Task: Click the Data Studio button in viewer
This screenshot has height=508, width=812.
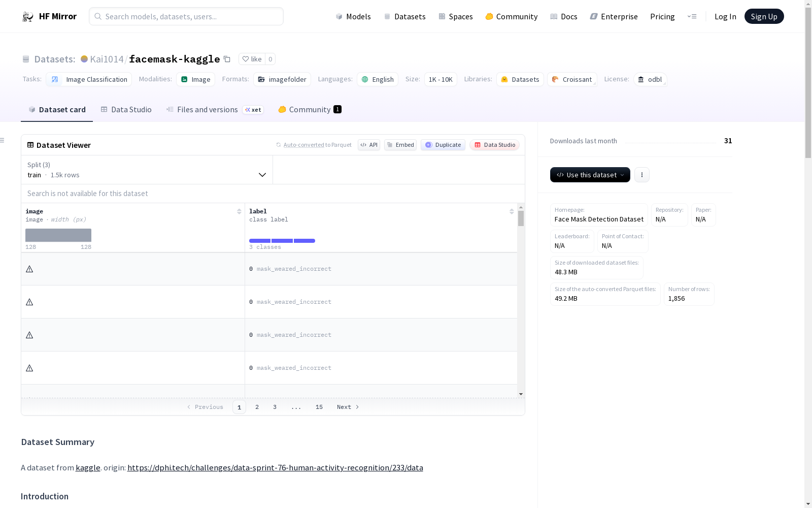Action: [x=495, y=145]
